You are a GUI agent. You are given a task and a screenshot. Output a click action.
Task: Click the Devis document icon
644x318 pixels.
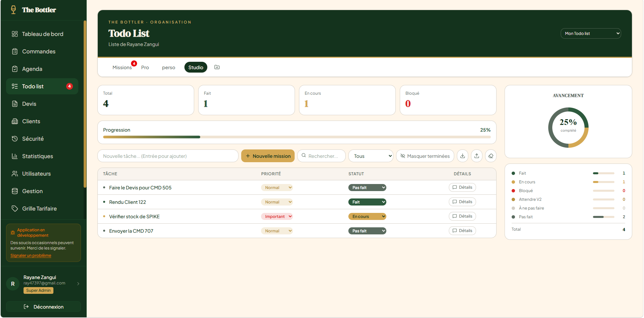pos(15,104)
